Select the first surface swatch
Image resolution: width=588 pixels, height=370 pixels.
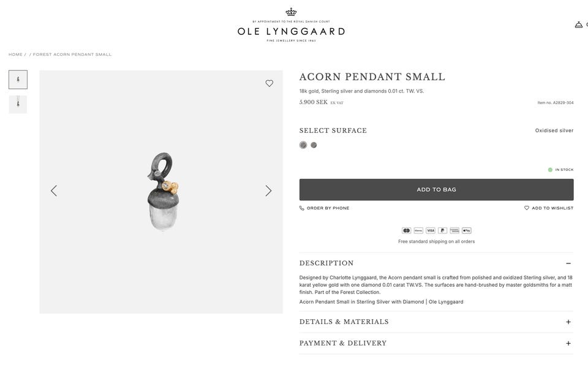coord(303,145)
